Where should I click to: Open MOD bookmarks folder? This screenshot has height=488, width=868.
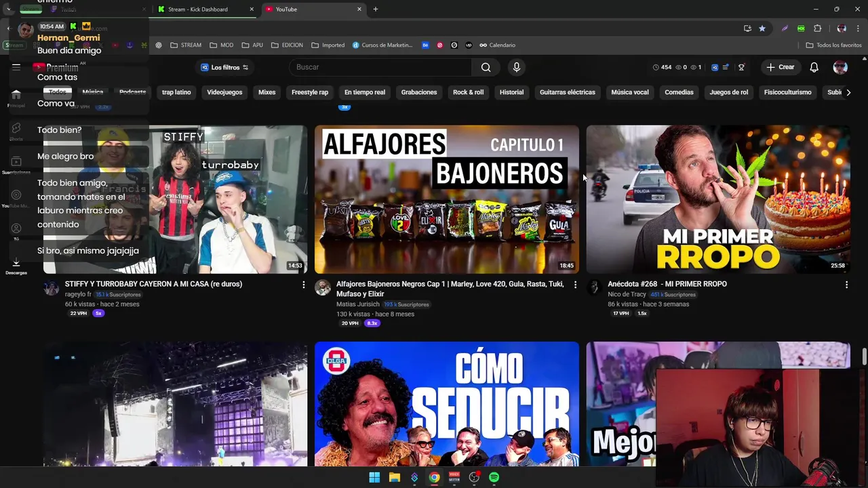pos(222,45)
